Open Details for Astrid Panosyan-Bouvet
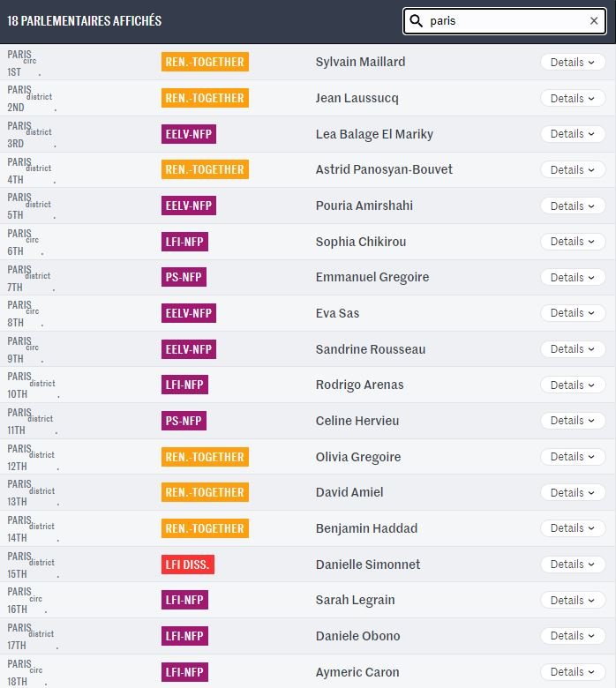 (573, 170)
